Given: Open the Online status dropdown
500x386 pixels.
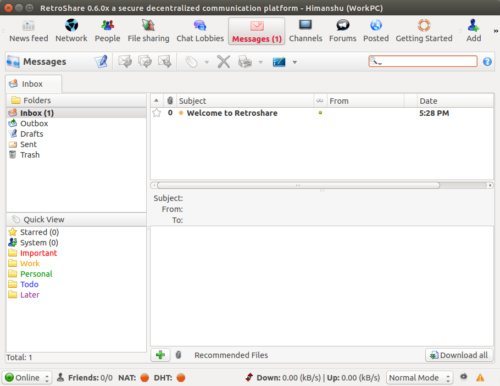Looking at the screenshot, I should coord(27,378).
